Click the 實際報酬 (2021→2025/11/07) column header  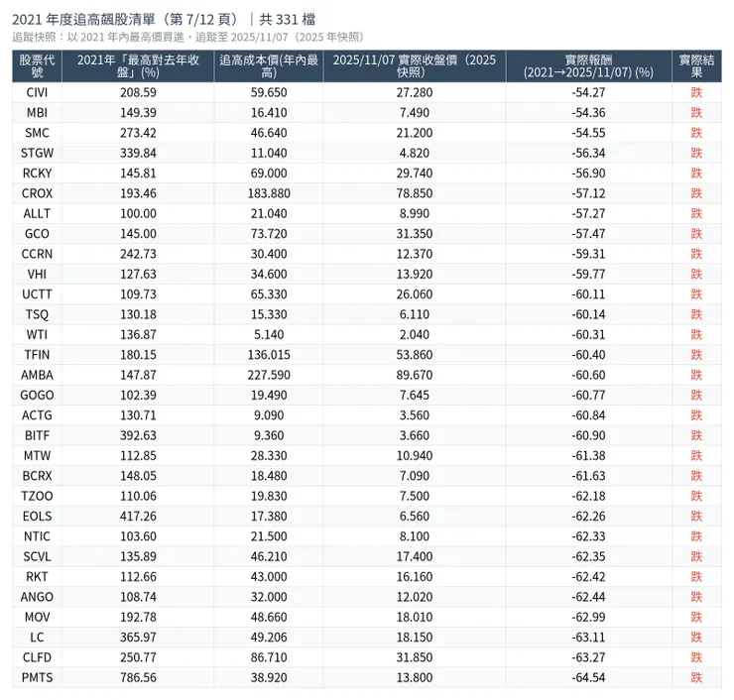pos(588,66)
